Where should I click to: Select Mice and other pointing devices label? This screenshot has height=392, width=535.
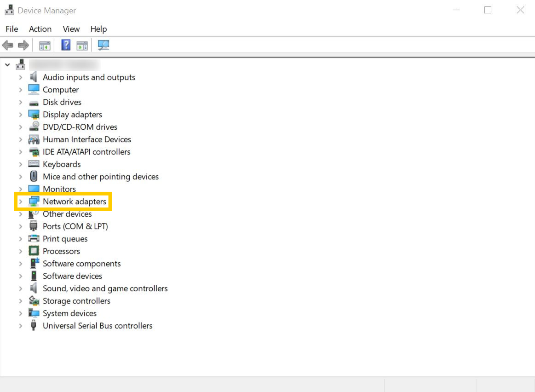point(101,177)
